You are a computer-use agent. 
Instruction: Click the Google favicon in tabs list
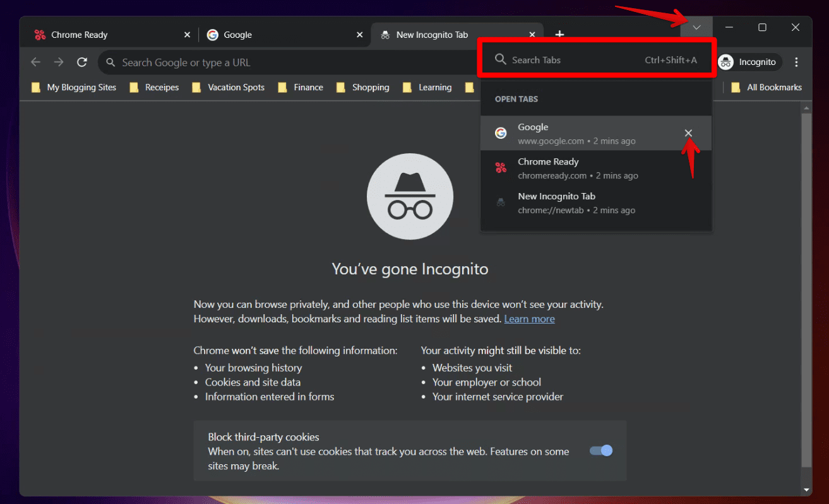(x=501, y=133)
